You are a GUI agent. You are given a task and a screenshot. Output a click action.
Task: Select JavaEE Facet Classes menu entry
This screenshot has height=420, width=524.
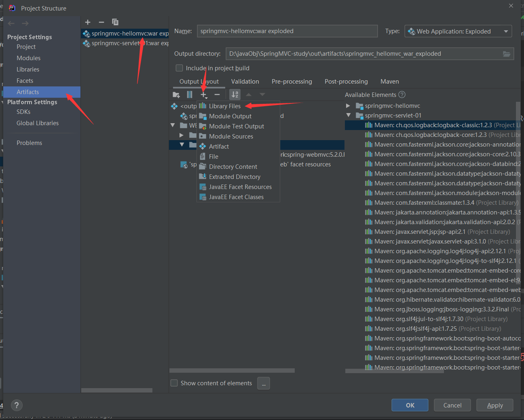[x=238, y=197]
